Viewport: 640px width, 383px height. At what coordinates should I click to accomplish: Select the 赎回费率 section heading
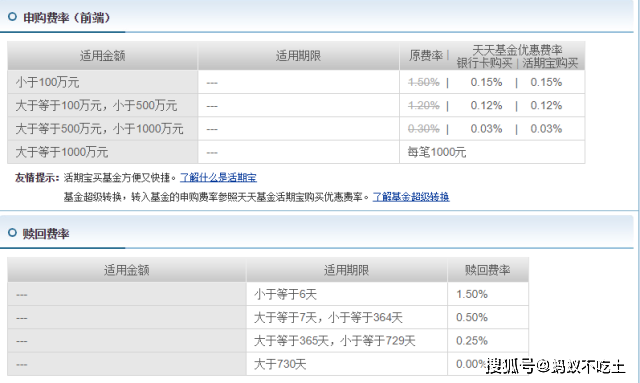(x=46, y=234)
